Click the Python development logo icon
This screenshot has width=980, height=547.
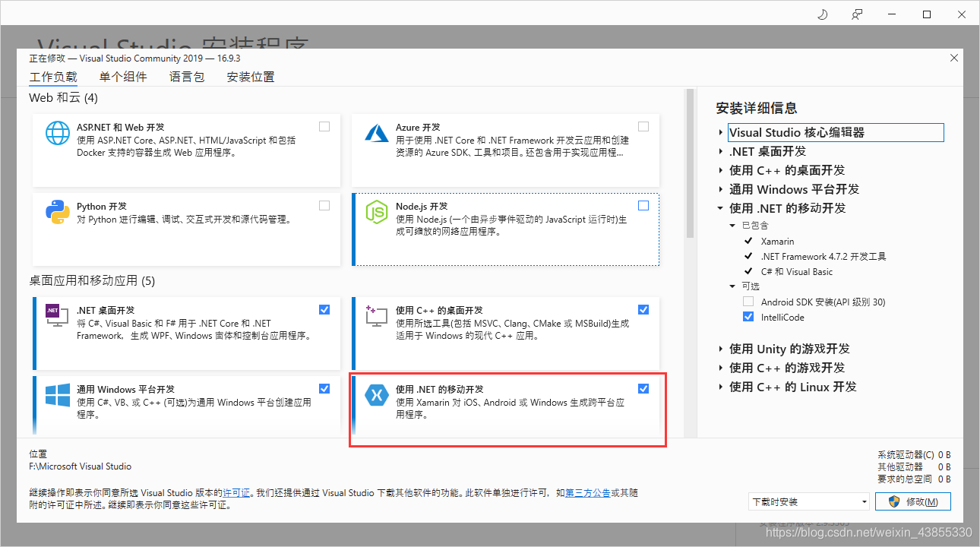coord(58,213)
